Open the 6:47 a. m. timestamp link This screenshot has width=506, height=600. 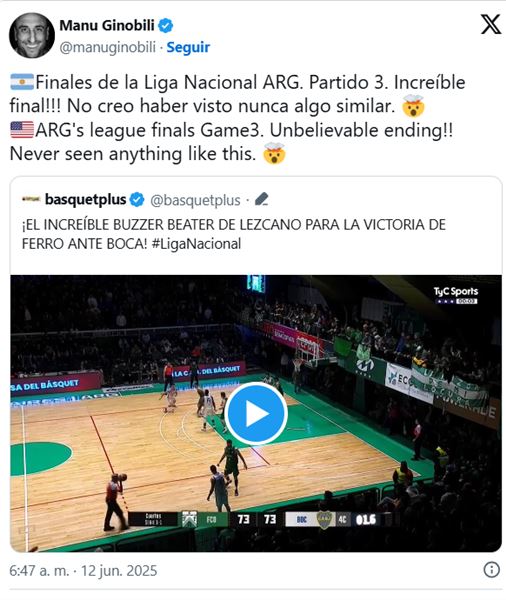tap(39, 571)
